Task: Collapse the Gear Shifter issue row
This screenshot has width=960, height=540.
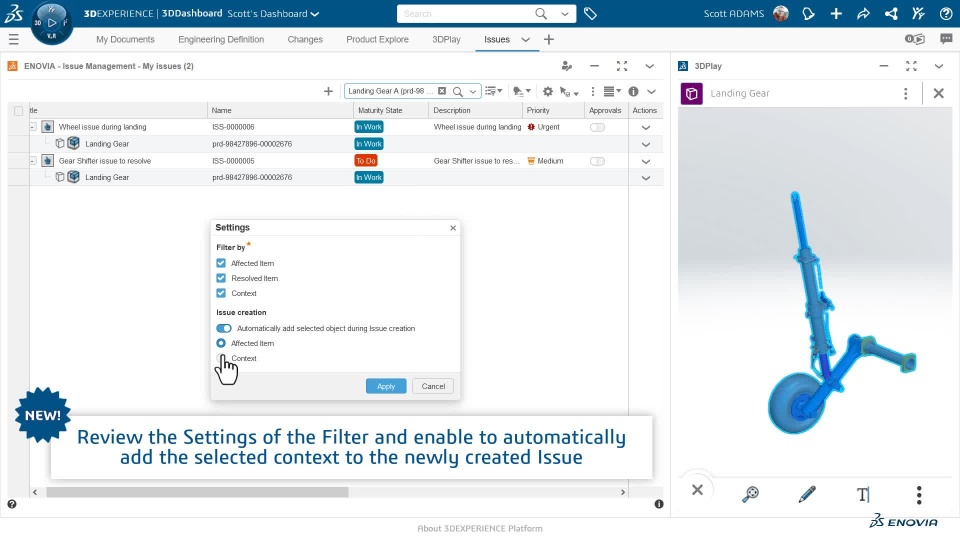Action: pyautogui.click(x=33, y=160)
